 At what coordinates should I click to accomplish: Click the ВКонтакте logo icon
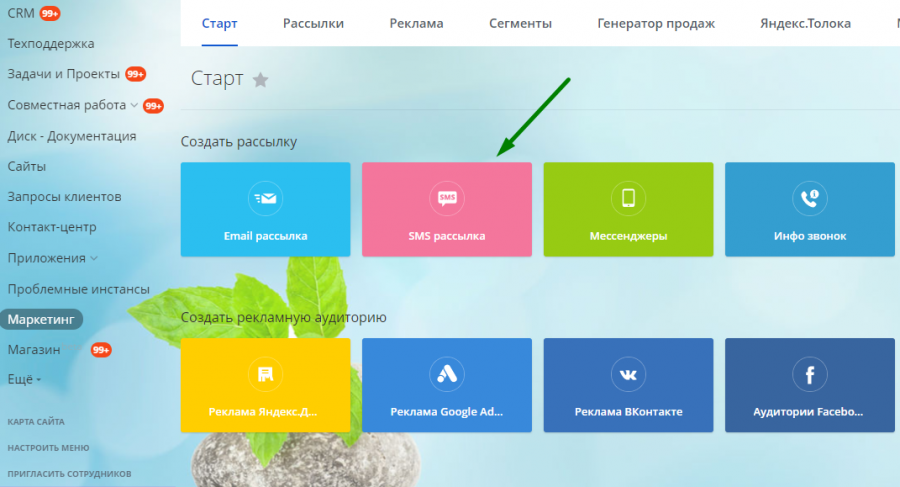click(628, 374)
